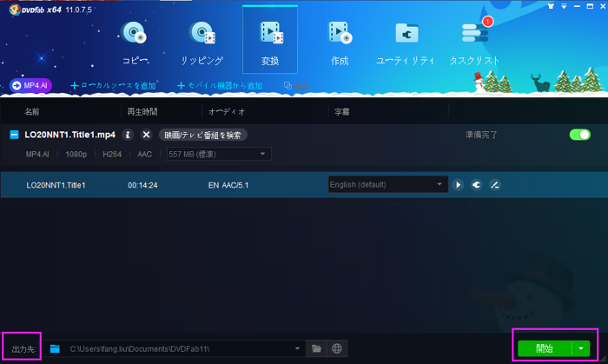Viewport: 608px width, 364px height.
Task: Open advanced settings wrench icon for the title
Action: pos(477,185)
